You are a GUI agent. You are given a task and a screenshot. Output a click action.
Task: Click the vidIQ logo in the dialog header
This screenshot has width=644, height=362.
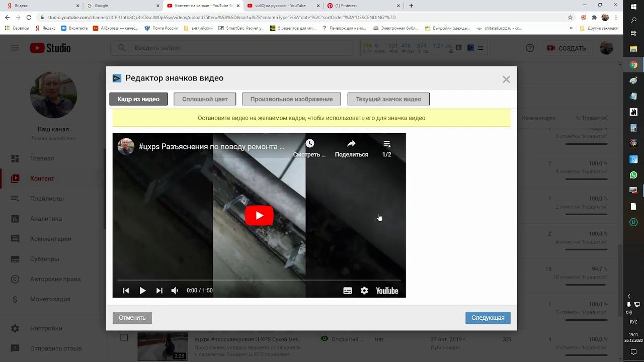pyautogui.click(x=117, y=78)
